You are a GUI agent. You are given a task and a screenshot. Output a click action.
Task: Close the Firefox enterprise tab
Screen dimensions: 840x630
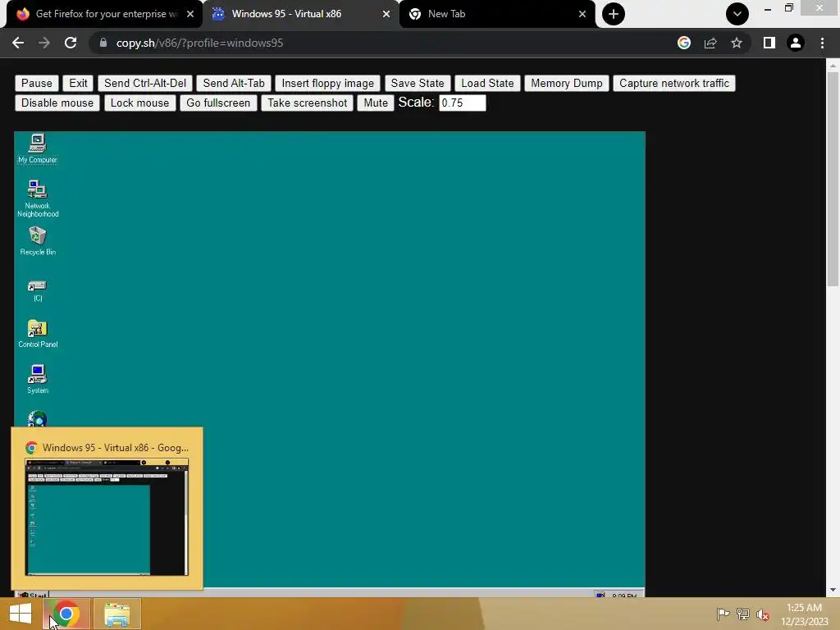(x=190, y=14)
